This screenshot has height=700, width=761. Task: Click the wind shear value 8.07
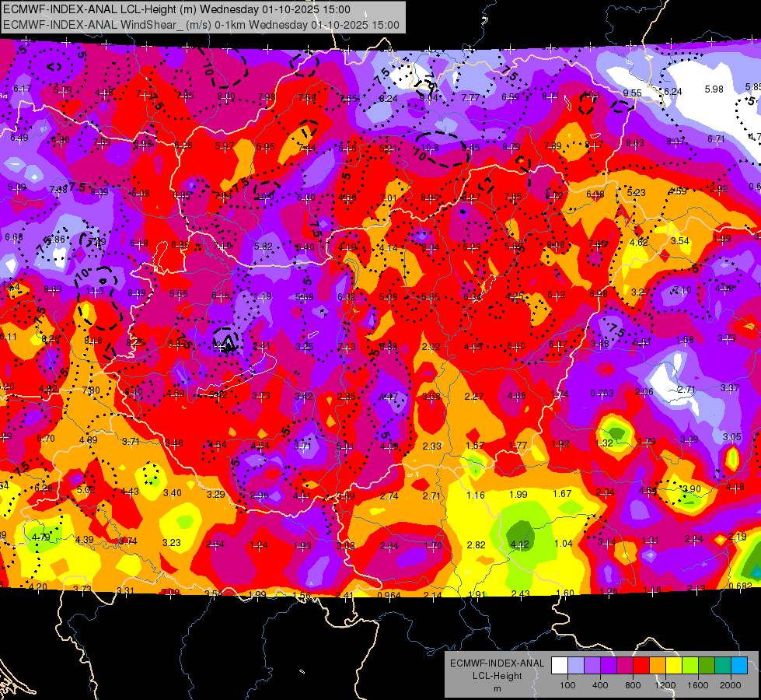click(675, 142)
